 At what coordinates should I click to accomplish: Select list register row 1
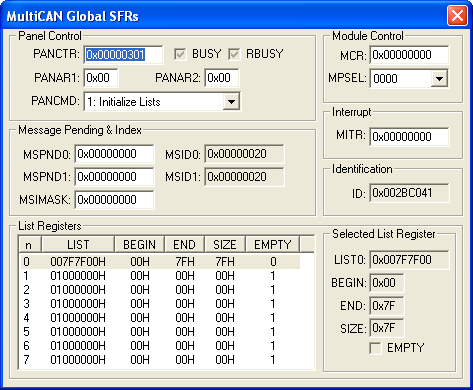pyautogui.click(x=160, y=276)
